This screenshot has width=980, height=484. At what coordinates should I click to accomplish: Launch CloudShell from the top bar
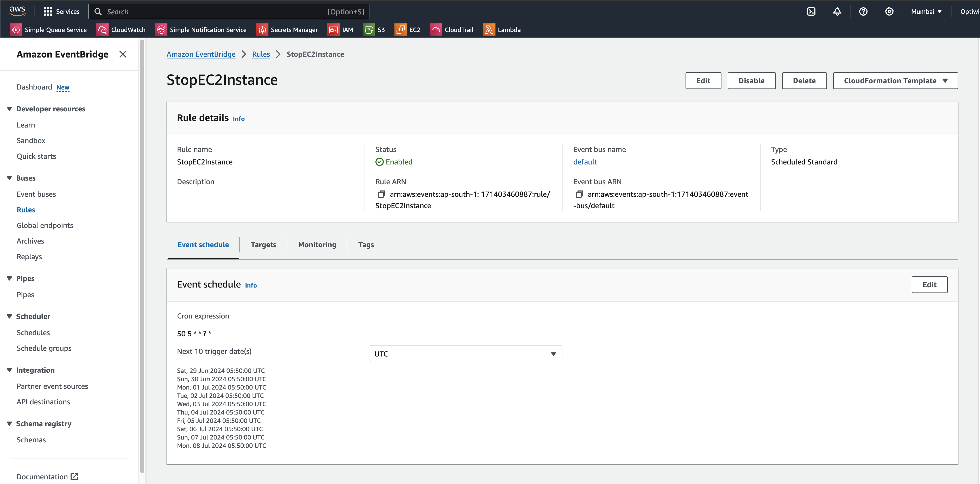point(811,11)
